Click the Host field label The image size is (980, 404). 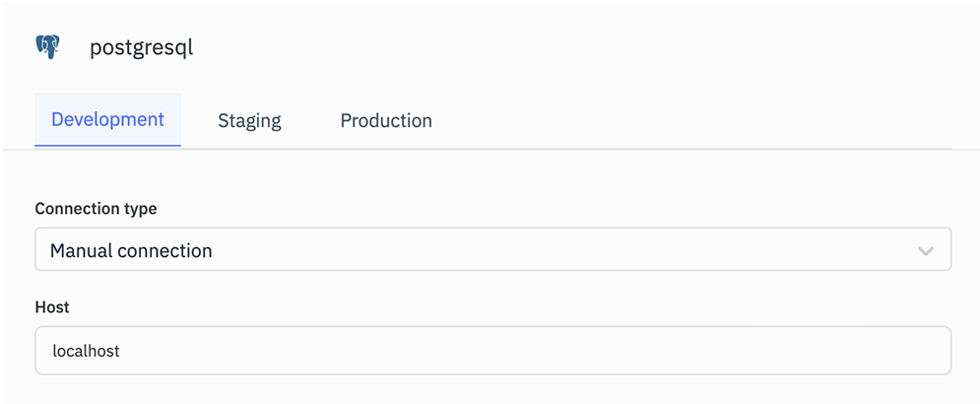point(52,307)
